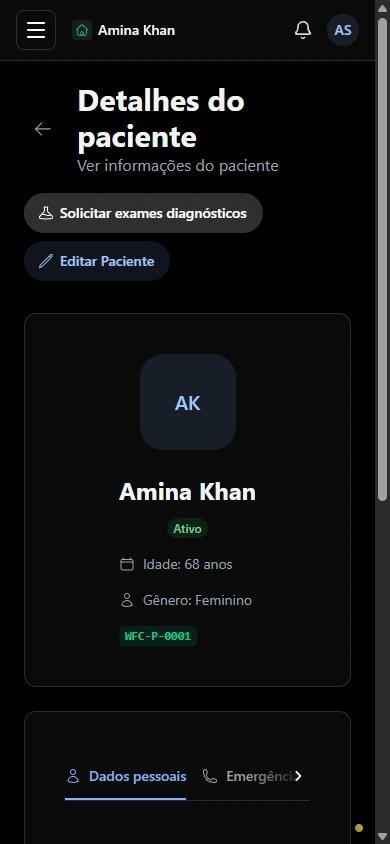Click the Ativo status badge
This screenshot has height=844, width=390.
(187, 529)
